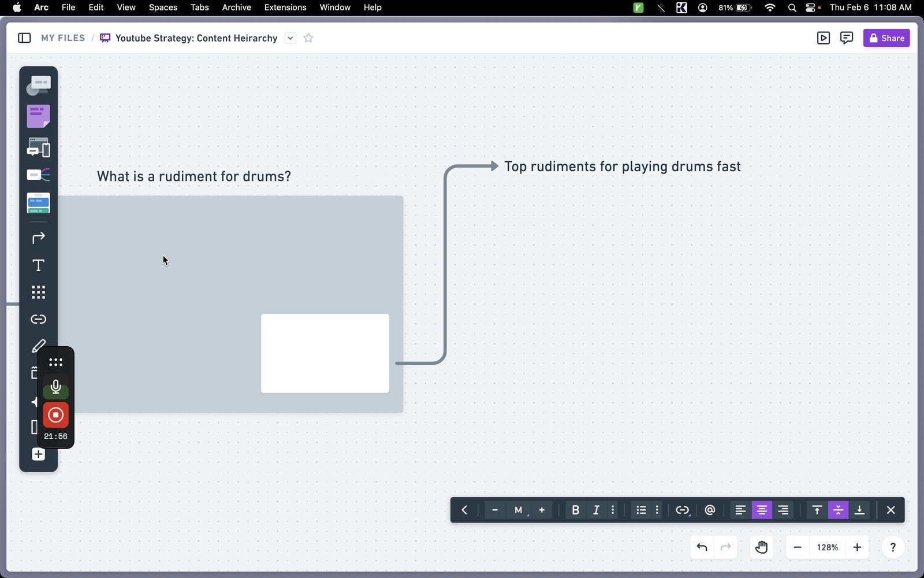Align text to top vertically

[x=817, y=510]
